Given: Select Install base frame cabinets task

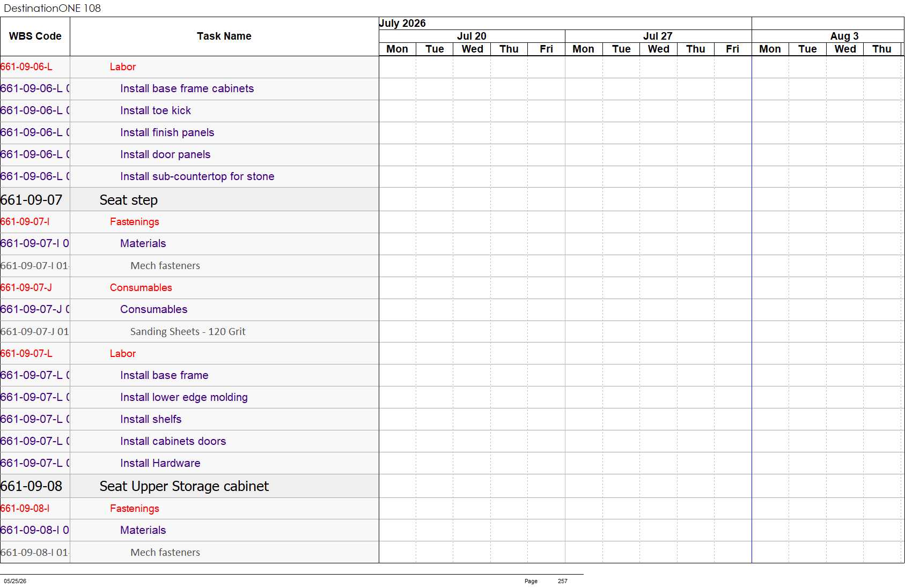Looking at the screenshot, I should [187, 88].
